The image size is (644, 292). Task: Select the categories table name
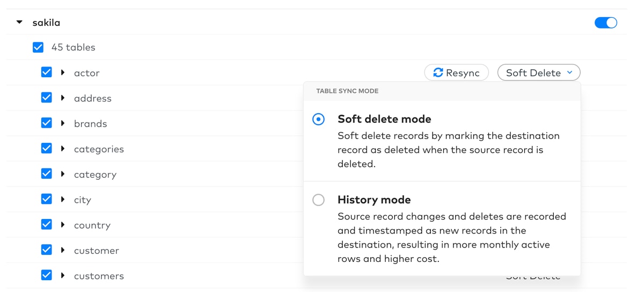tap(99, 149)
